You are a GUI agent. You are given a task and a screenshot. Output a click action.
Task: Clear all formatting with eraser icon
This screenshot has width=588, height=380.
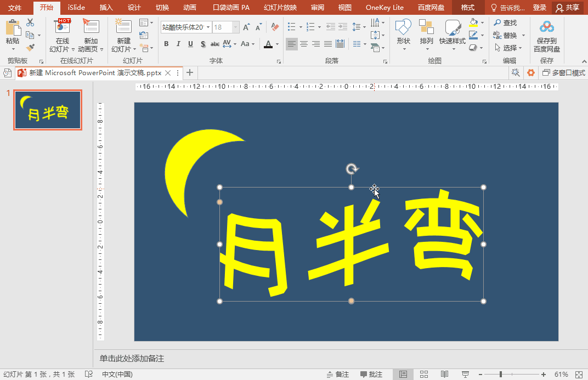coord(275,27)
